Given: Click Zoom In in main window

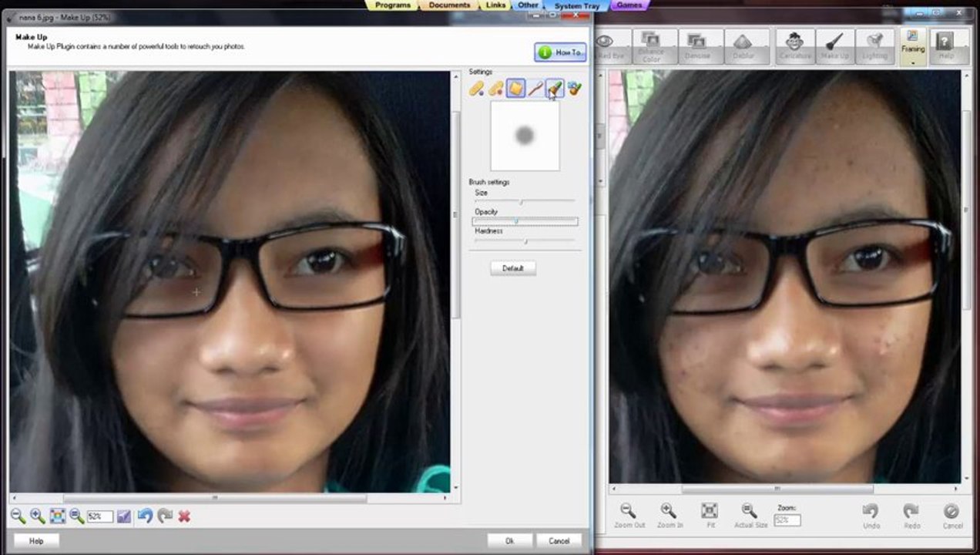Looking at the screenshot, I should click(x=669, y=516).
